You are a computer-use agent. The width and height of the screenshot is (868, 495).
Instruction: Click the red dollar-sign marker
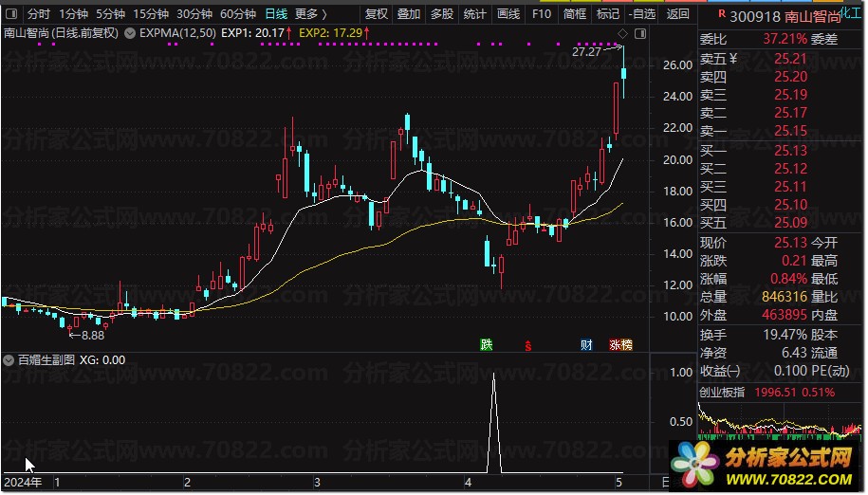(527, 346)
